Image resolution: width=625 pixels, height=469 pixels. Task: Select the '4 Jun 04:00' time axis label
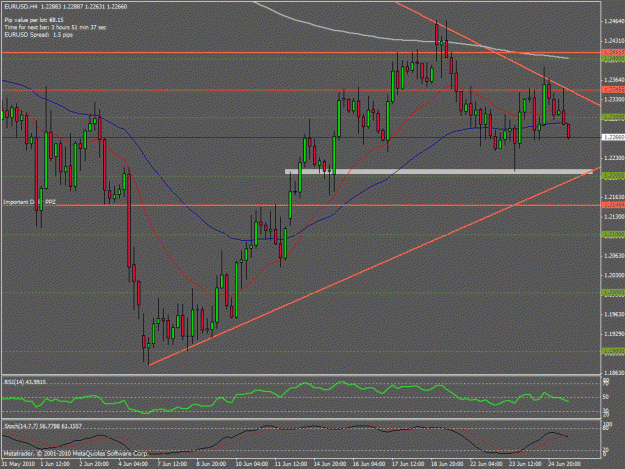click(x=133, y=464)
